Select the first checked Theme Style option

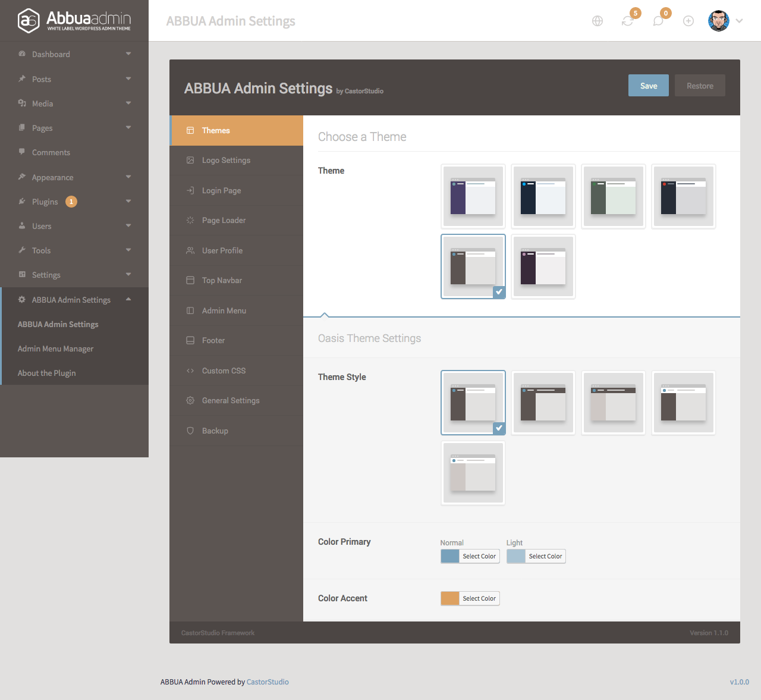click(473, 403)
